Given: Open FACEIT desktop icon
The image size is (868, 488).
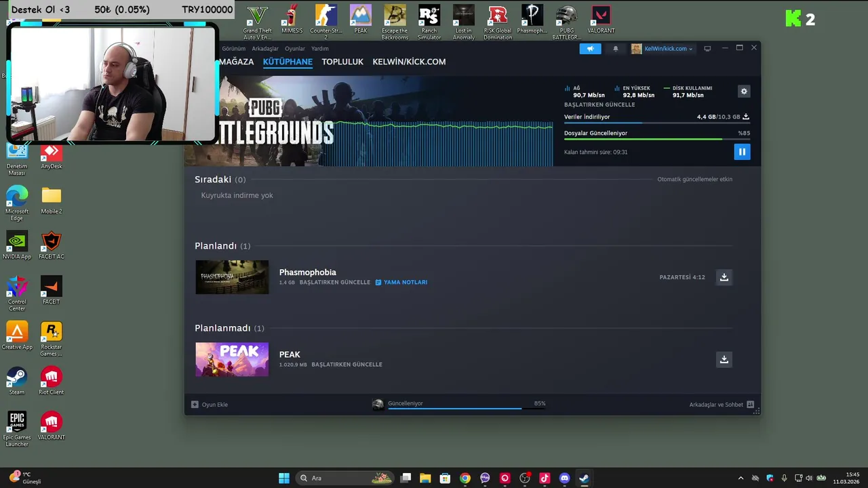Looking at the screenshot, I should (x=52, y=291).
